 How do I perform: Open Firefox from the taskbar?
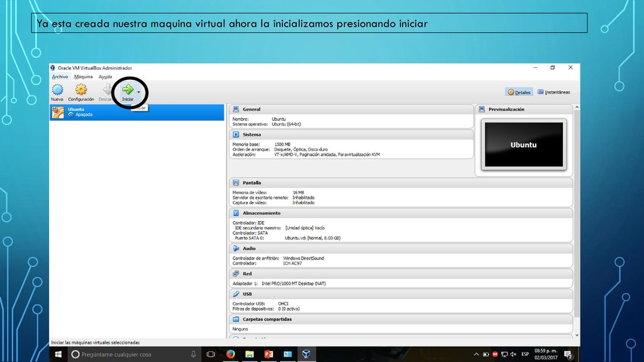(x=230, y=354)
